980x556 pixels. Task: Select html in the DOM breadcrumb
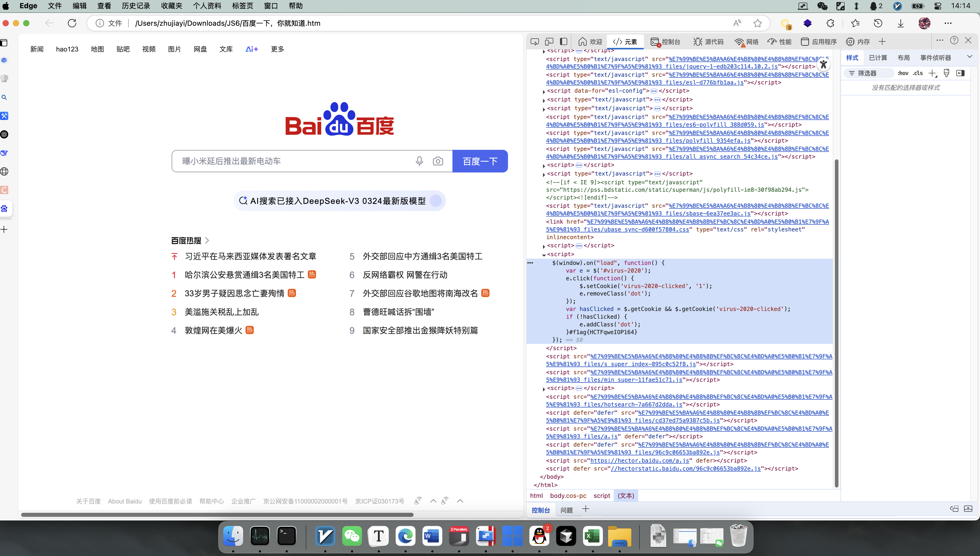point(536,496)
